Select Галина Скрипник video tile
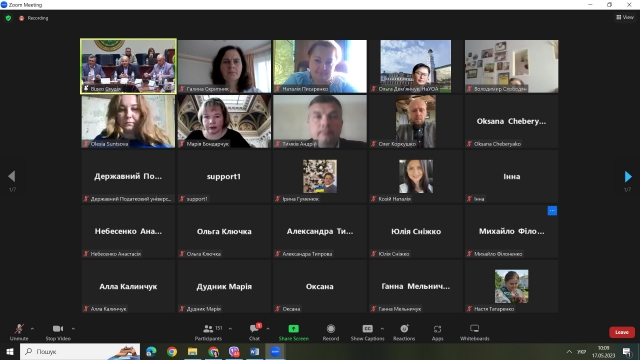 click(x=224, y=66)
